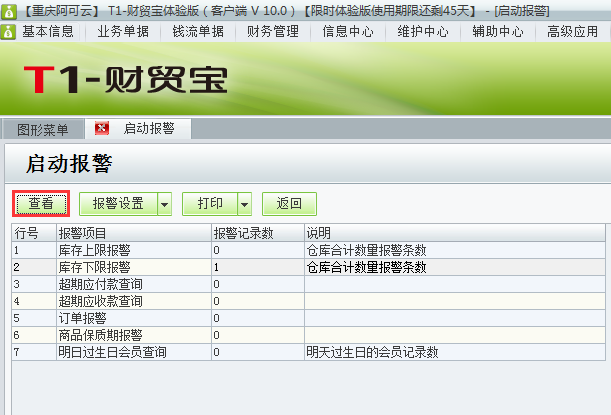Open the 基本信息 menu

pos(48,32)
